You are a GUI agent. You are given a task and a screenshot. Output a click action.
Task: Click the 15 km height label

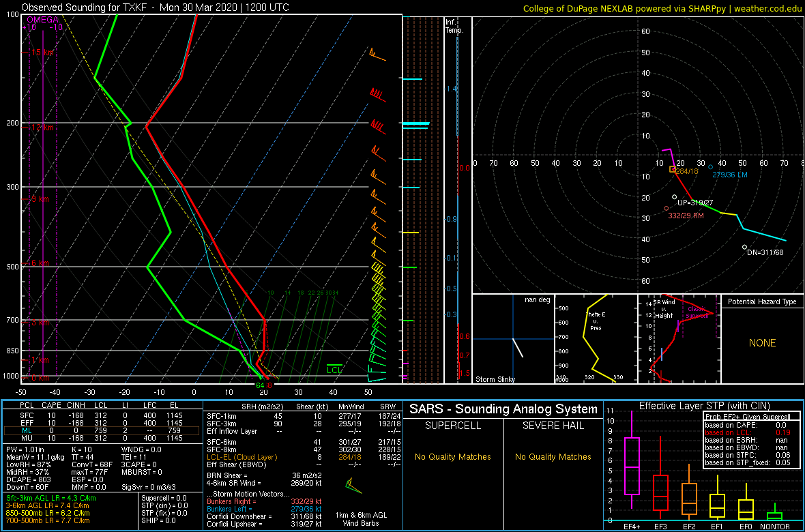(x=42, y=53)
